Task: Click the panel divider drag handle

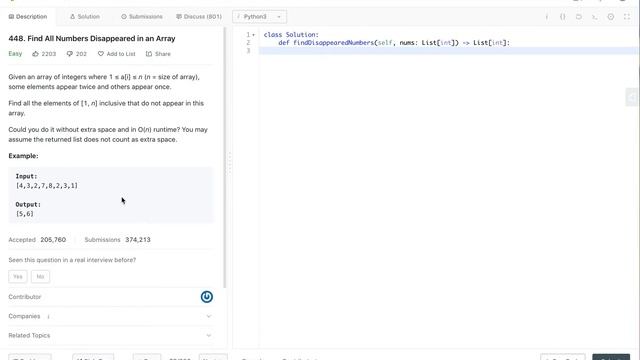Action: pyautogui.click(x=229, y=163)
